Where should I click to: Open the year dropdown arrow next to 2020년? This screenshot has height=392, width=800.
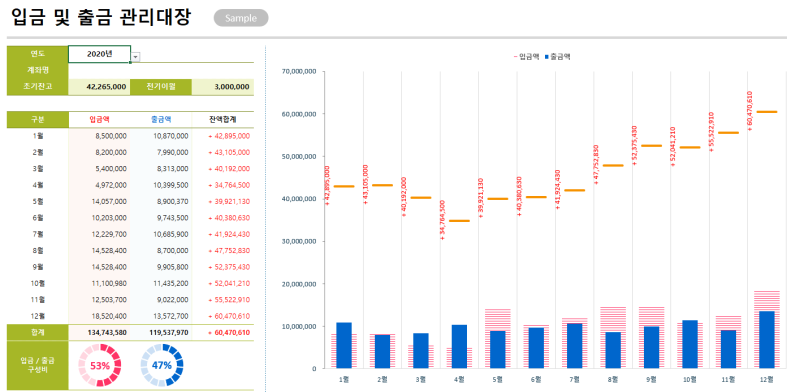click(136, 57)
